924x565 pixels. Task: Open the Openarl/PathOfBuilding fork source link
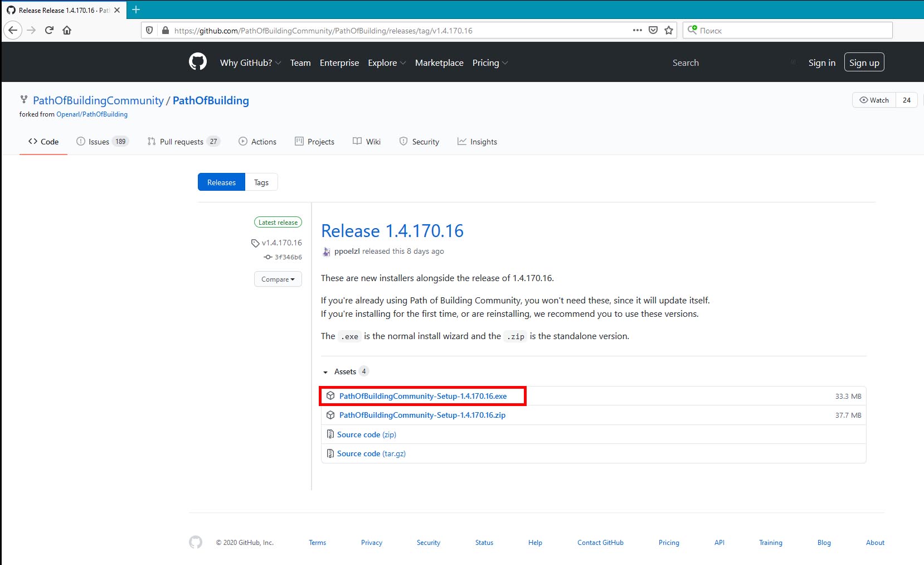[x=92, y=114]
